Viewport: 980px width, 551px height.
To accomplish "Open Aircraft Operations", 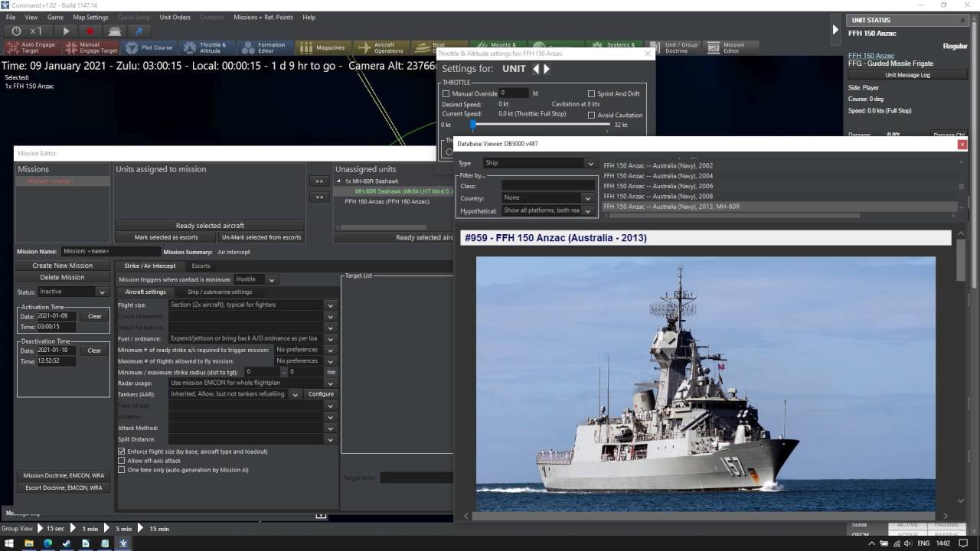I will coord(381,47).
